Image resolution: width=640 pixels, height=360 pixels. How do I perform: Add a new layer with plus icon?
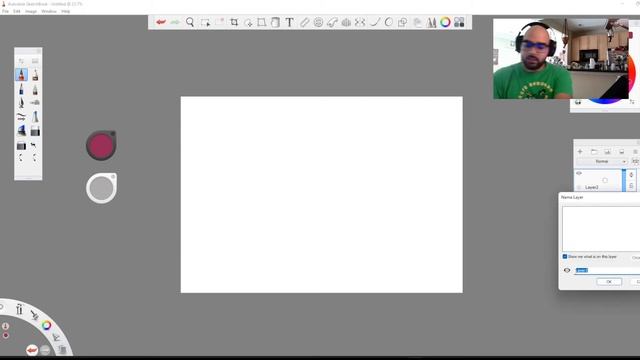(580, 152)
